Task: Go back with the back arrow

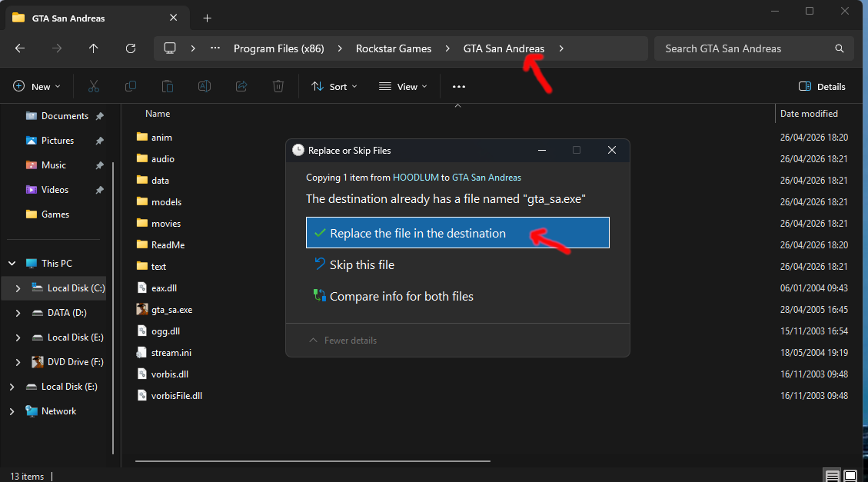Action: [x=20, y=48]
